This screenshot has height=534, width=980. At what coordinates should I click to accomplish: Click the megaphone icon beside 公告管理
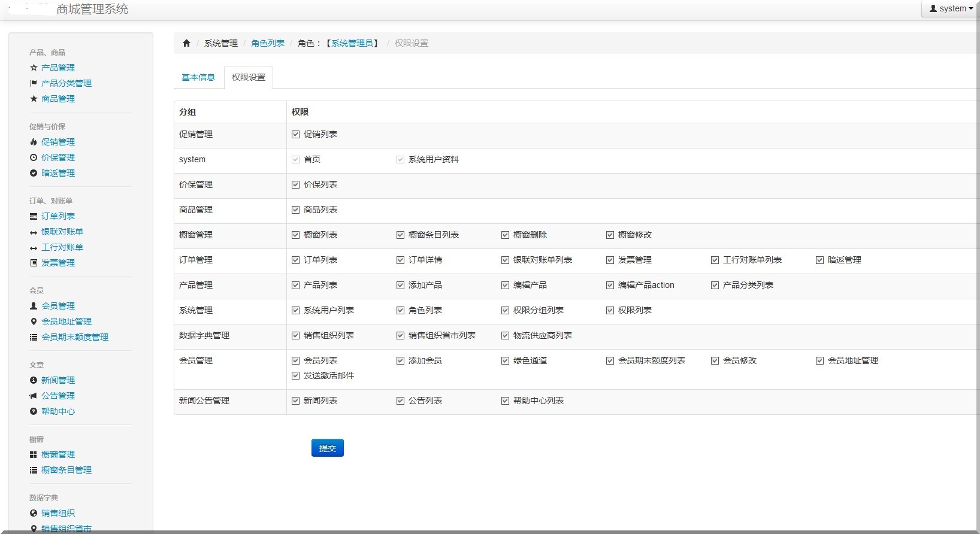point(34,396)
